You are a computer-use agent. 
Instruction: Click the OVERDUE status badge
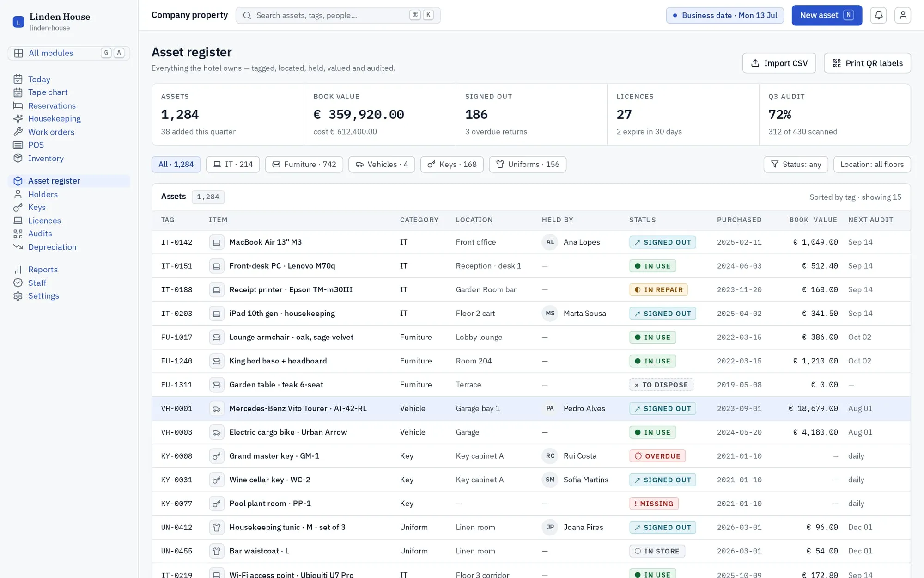click(657, 456)
